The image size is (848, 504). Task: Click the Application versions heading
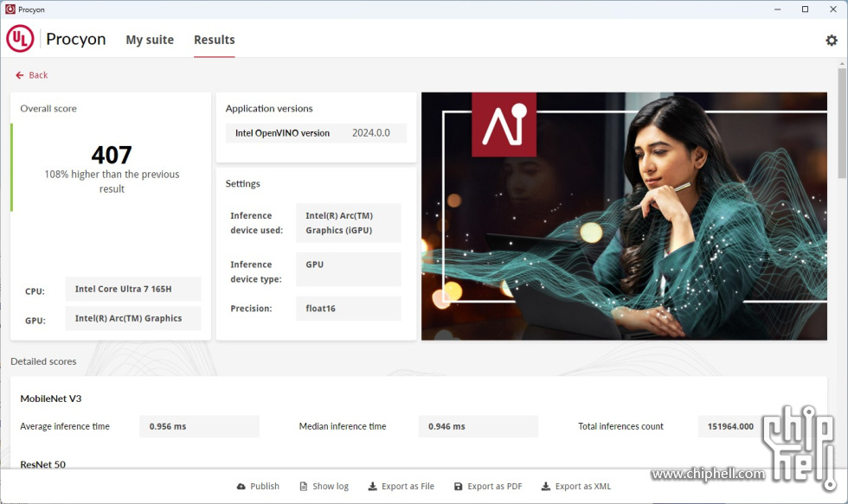pyautogui.click(x=269, y=109)
